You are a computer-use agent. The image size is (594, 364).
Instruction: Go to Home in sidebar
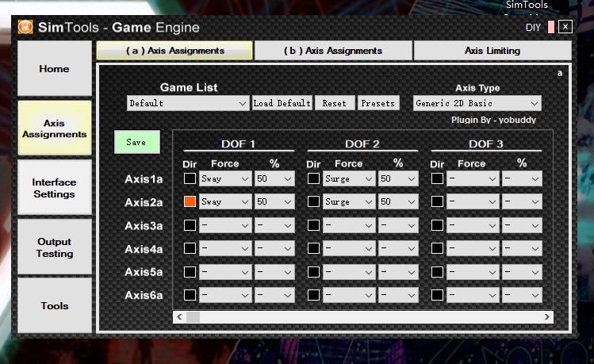coord(54,68)
